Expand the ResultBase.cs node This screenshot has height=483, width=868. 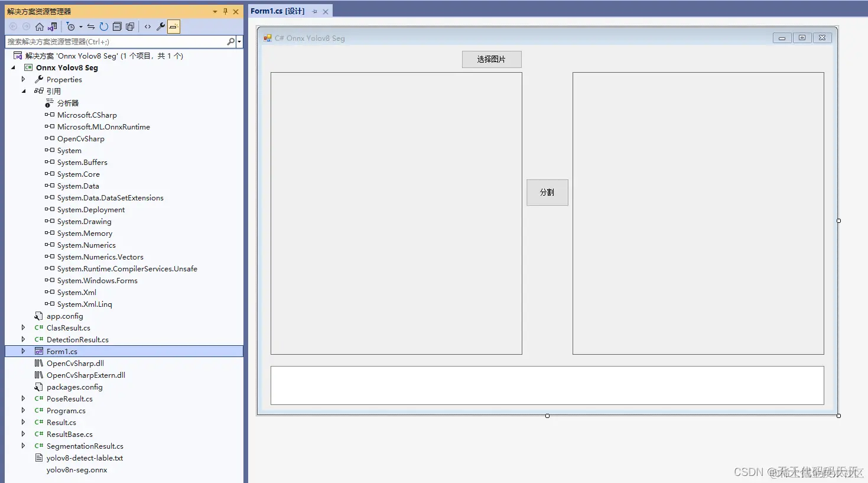click(x=24, y=434)
